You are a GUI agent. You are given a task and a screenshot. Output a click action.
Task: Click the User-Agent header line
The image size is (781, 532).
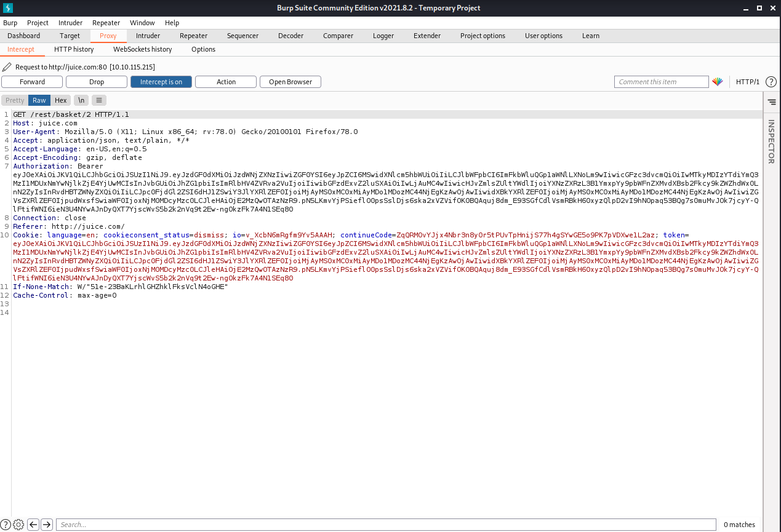[185, 132]
